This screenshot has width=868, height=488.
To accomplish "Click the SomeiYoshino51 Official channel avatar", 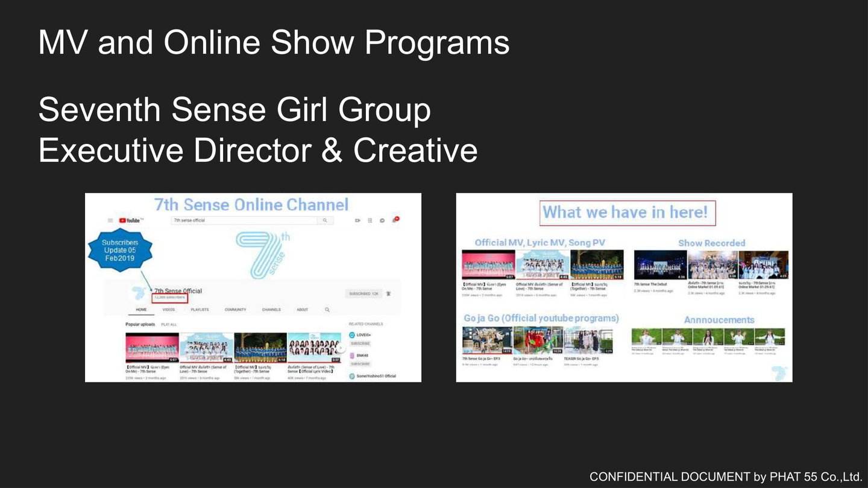I will (x=352, y=376).
